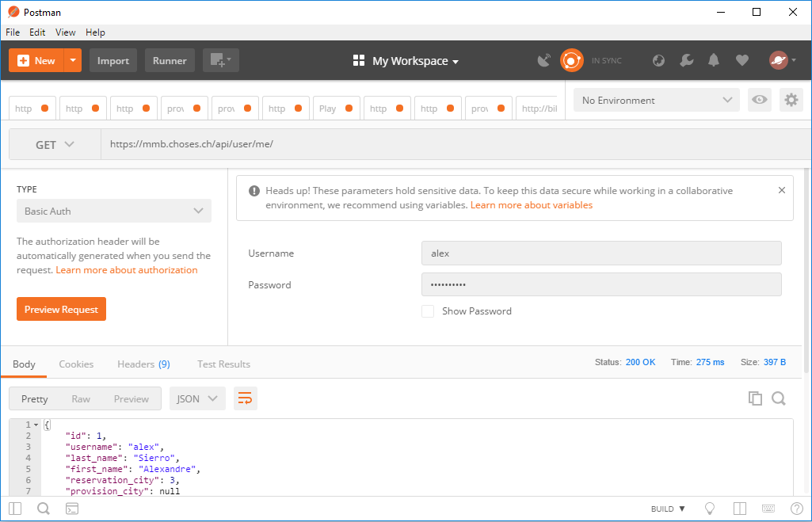This screenshot has width=812, height=522.
Task: Click the Username input field
Action: coord(601,253)
